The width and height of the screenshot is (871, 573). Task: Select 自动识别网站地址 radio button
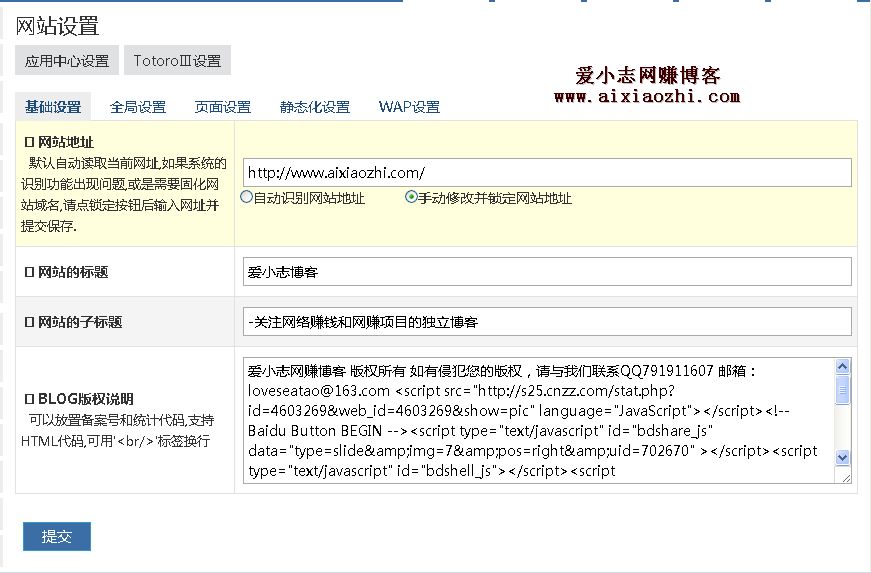(x=246, y=197)
